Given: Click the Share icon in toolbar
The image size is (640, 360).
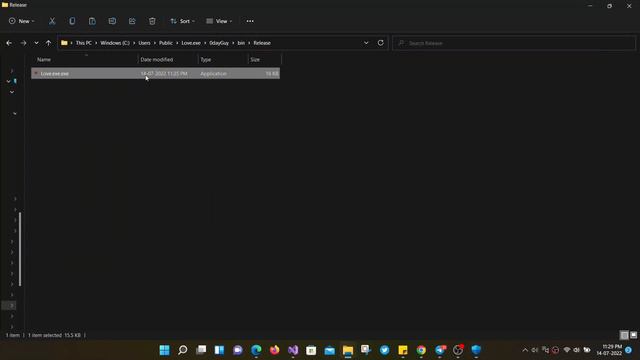Looking at the screenshot, I should [x=132, y=21].
